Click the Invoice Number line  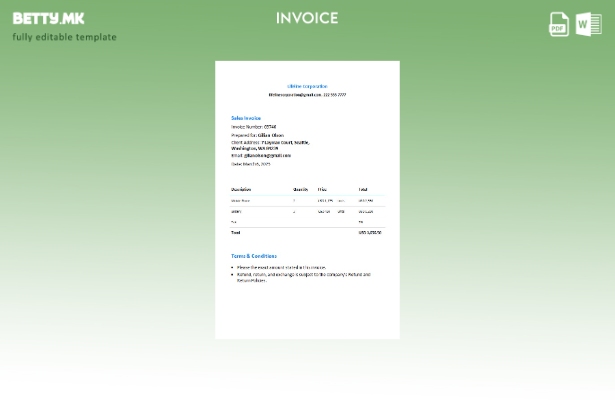coord(254,127)
